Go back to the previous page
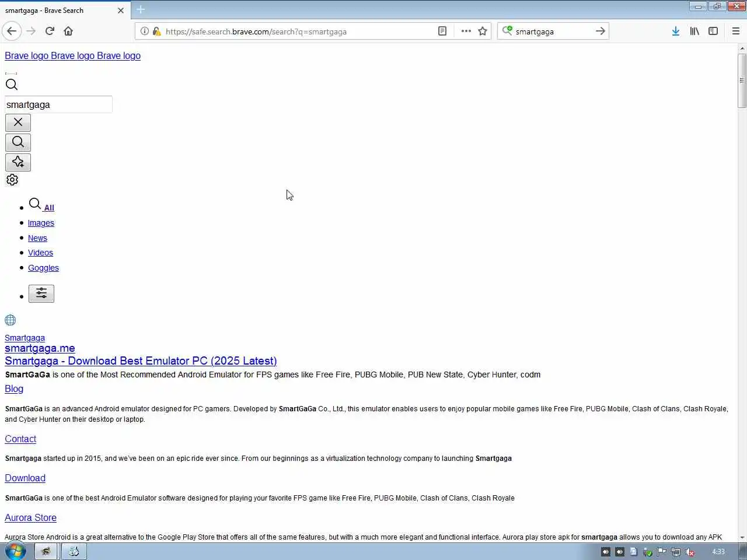The image size is (747, 560). click(x=12, y=31)
